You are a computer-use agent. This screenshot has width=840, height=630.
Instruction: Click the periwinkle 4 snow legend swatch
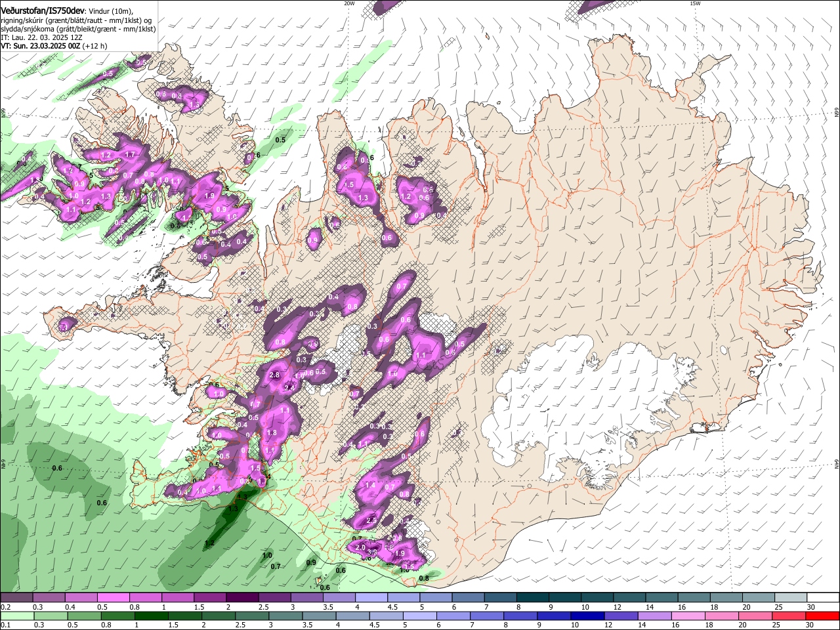coord(371,598)
